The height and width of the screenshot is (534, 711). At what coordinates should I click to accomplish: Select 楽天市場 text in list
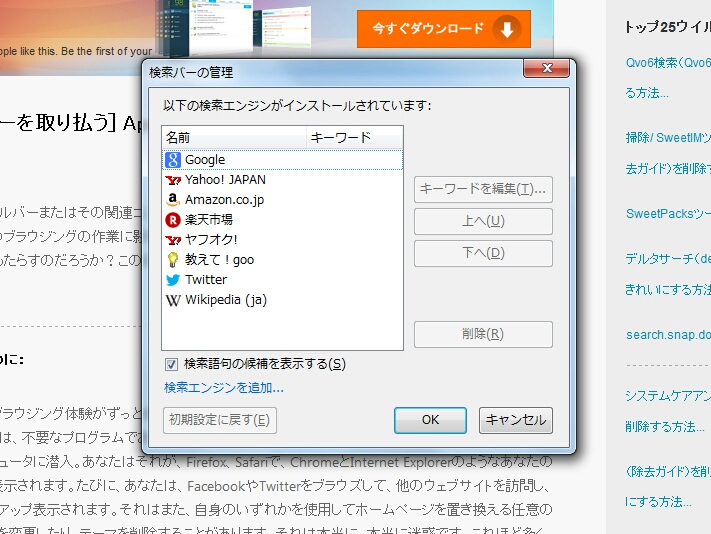click(209, 220)
